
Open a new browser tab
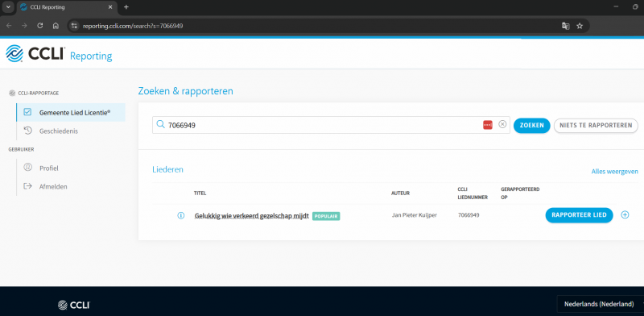pyautogui.click(x=126, y=7)
